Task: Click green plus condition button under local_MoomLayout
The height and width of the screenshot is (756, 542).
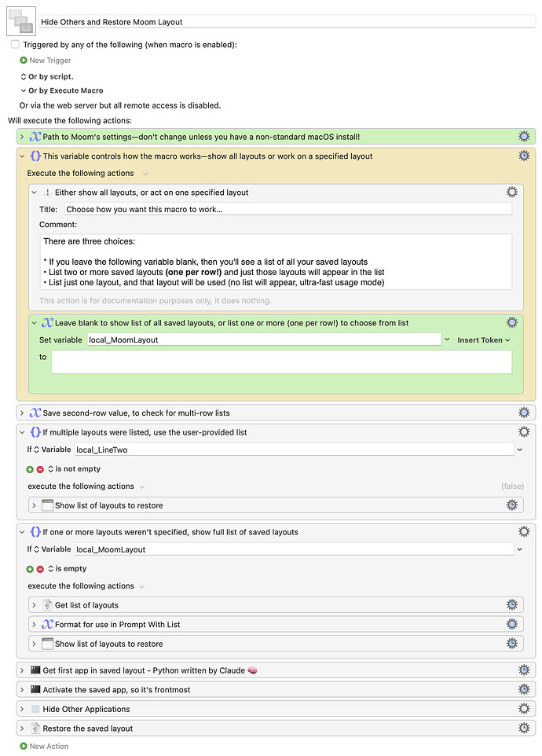Action: pos(30,569)
